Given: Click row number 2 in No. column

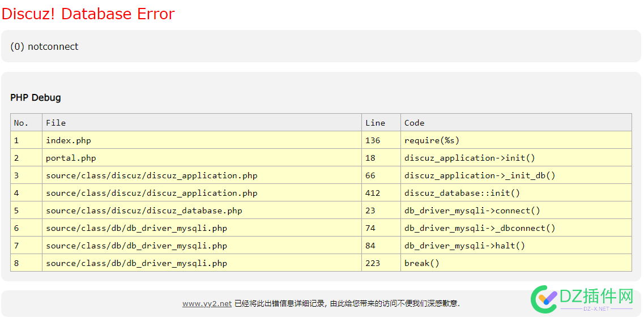Looking at the screenshot, I should click(x=26, y=158).
